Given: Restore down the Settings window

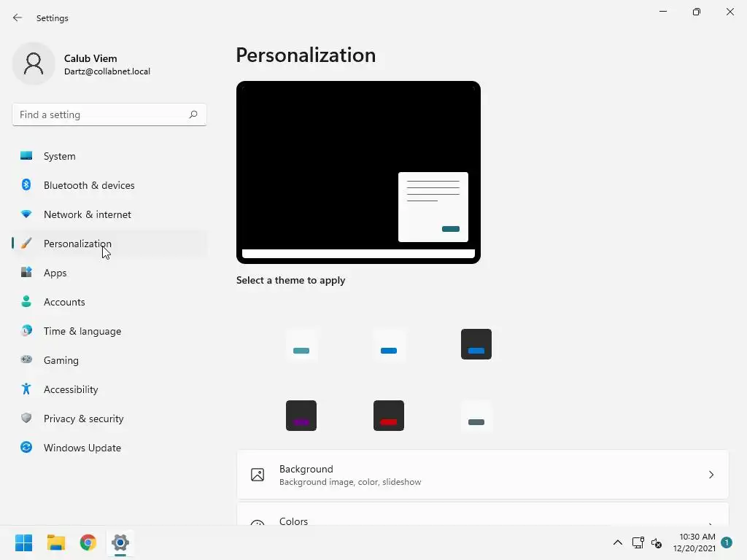Looking at the screenshot, I should pyautogui.click(x=697, y=12).
